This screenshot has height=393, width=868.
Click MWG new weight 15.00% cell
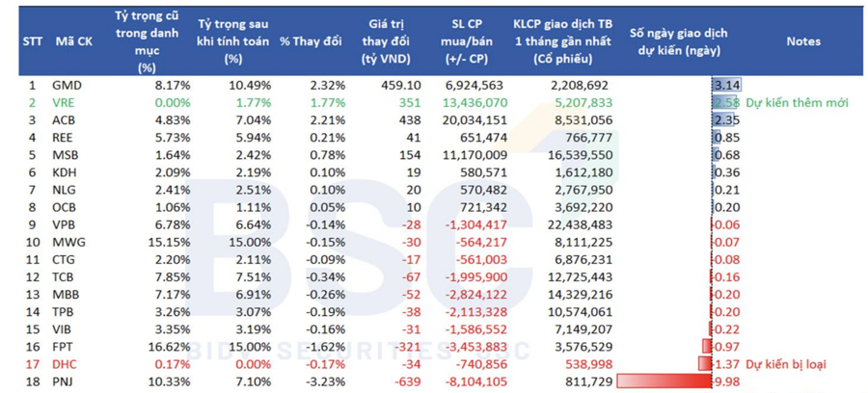click(251, 242)
